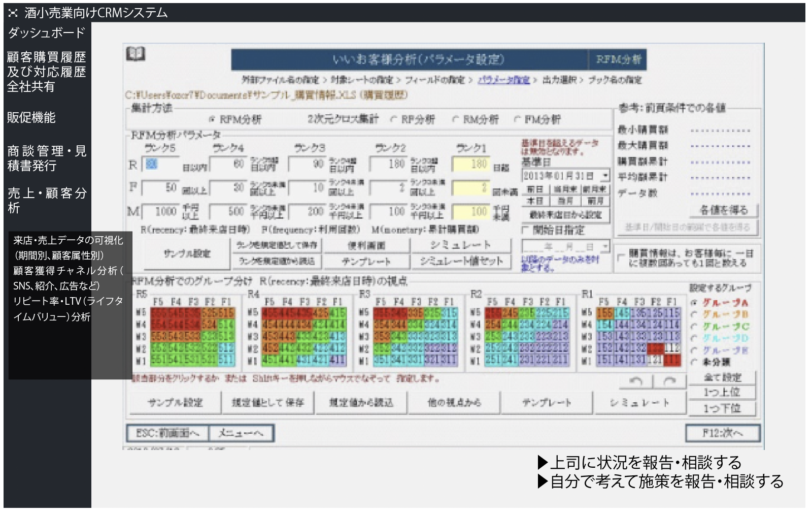
Task: Open 販促機能 in the sidebar menu
Action: (x=31, y=118)
